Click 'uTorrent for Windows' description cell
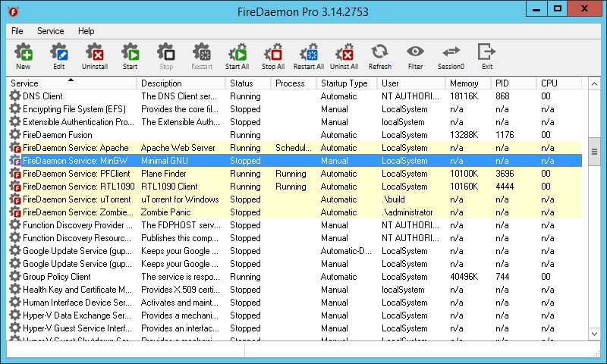This screenshot has width=607, height=364. tap(180, 199)
